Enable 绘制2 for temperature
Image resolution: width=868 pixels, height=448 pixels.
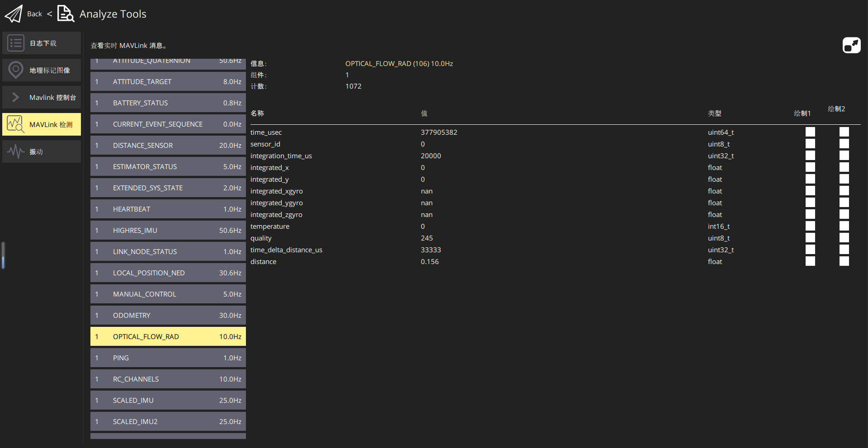844,226
